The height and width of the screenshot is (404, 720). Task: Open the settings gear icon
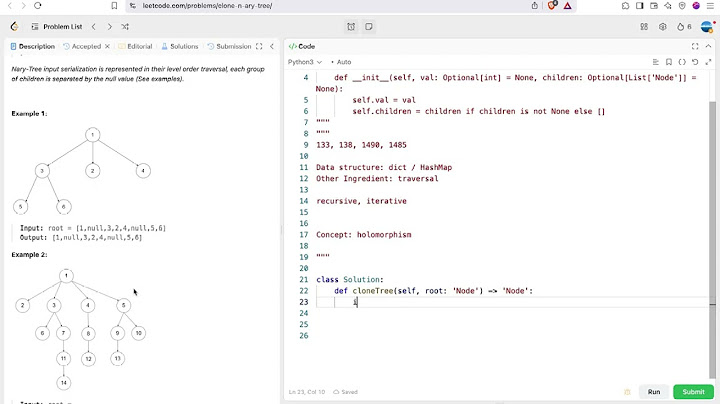coord(663,27)
